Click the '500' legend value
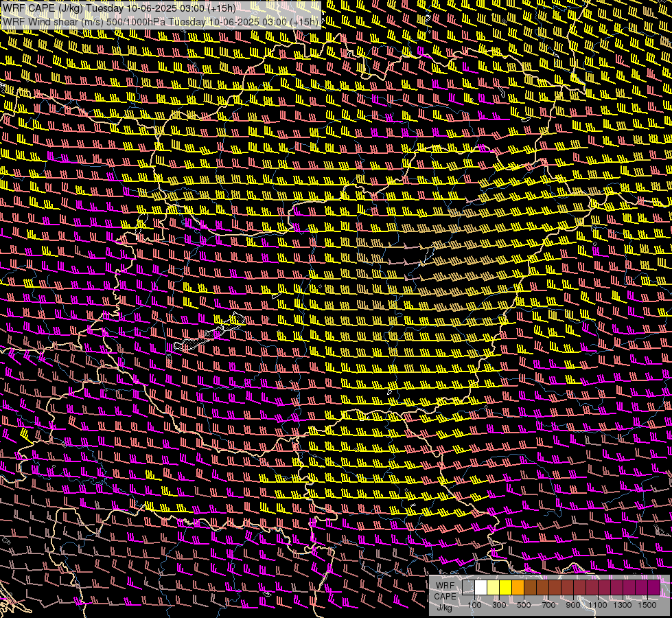The height and width of the screenshot is (618, 672). coord(524,605)
